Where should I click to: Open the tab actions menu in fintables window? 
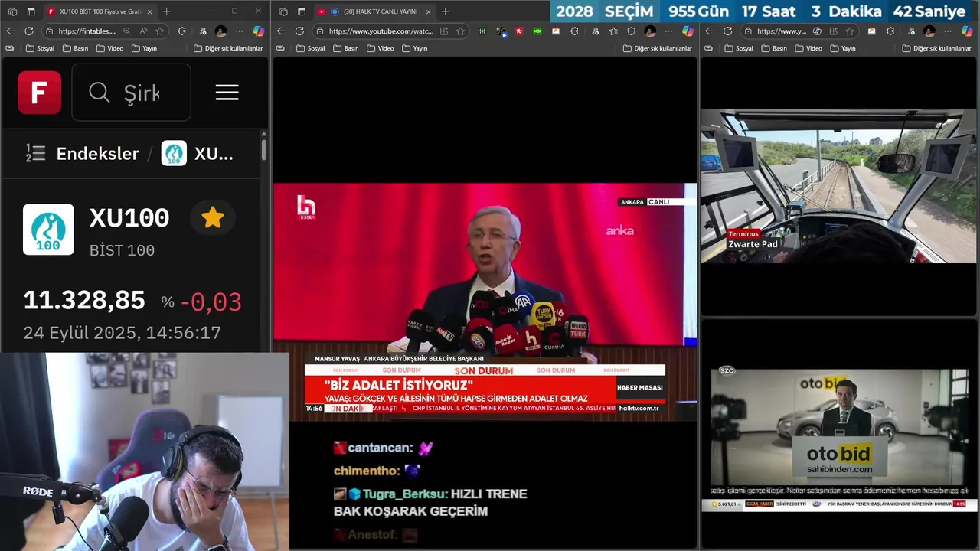tap(31, 11)
